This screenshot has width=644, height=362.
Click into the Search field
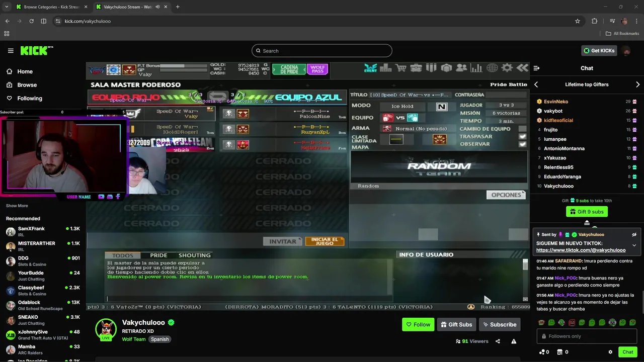[x=322, y=51]
